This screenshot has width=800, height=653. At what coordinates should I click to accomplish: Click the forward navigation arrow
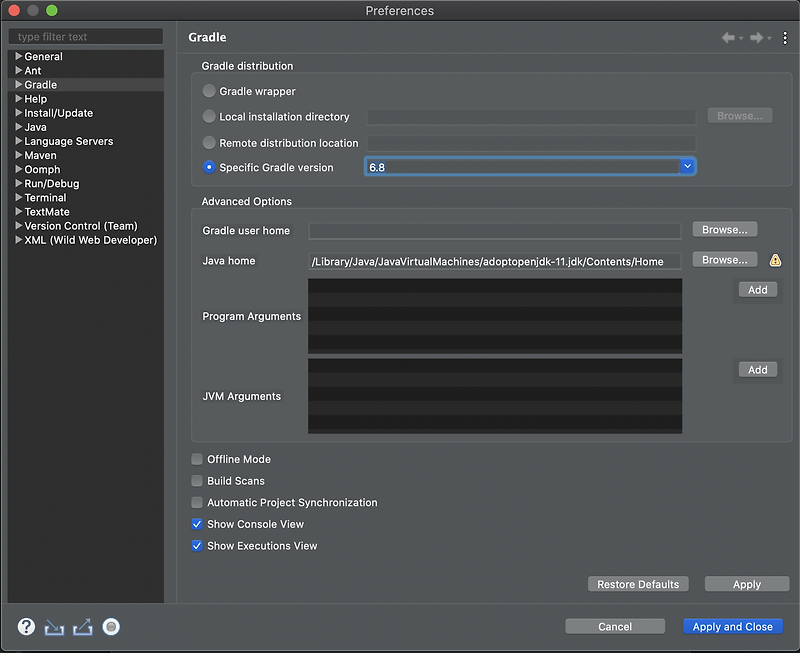coord(755,37)
